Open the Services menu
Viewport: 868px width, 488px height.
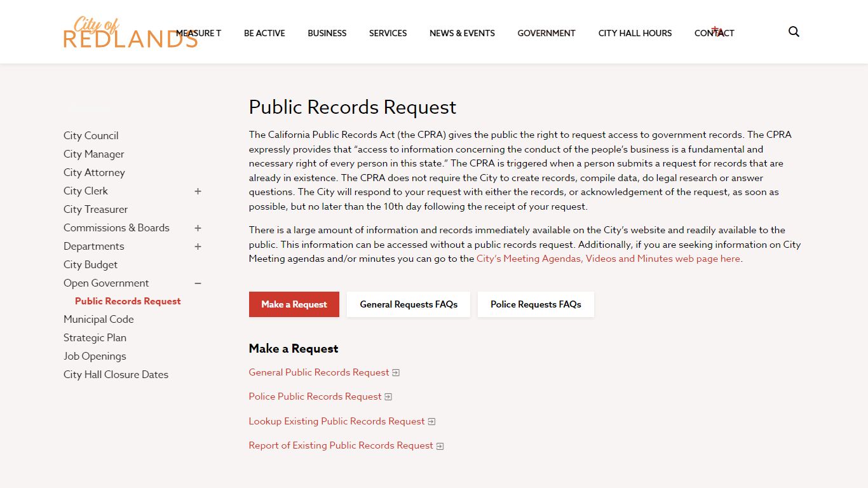(x=388, y=33)
